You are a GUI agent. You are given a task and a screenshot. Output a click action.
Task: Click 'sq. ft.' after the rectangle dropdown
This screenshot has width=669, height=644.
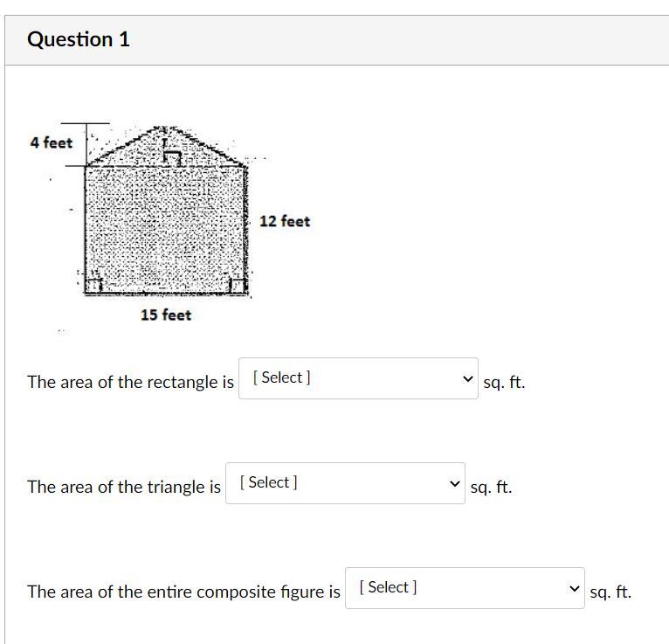click(504, 383)
